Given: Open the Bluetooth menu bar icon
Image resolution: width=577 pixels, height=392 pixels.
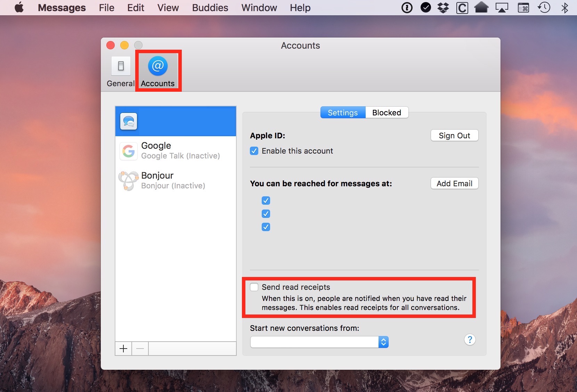Looking at the screenshot, I should pos(565,8).
